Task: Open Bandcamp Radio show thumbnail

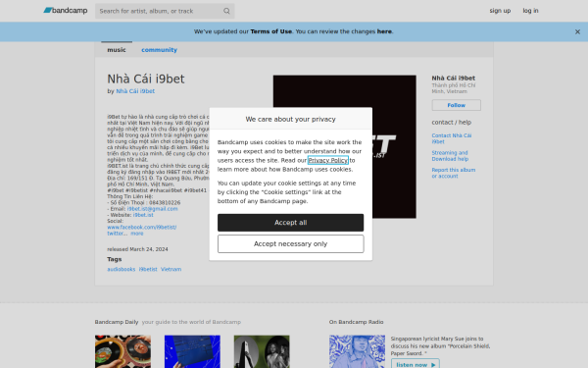Action: [357, 351]
